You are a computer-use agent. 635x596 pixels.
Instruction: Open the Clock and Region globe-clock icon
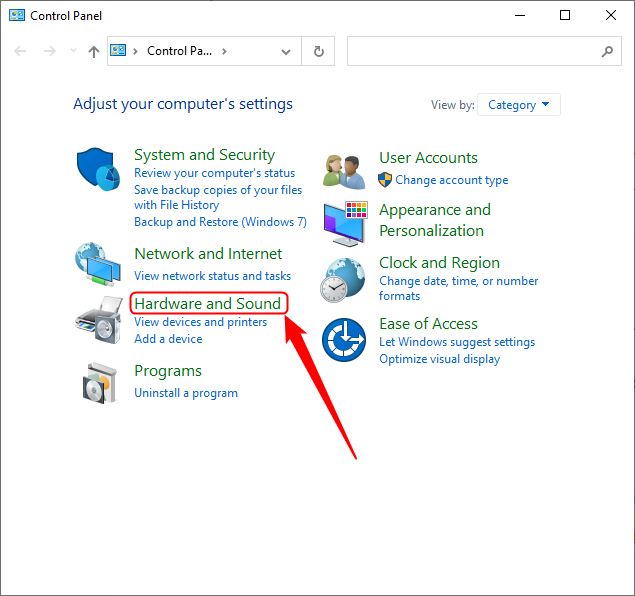[x=343, y=280]
